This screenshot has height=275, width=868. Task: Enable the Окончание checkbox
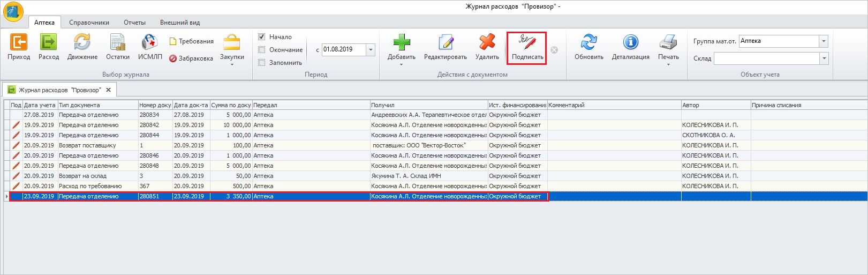point(262,50)
